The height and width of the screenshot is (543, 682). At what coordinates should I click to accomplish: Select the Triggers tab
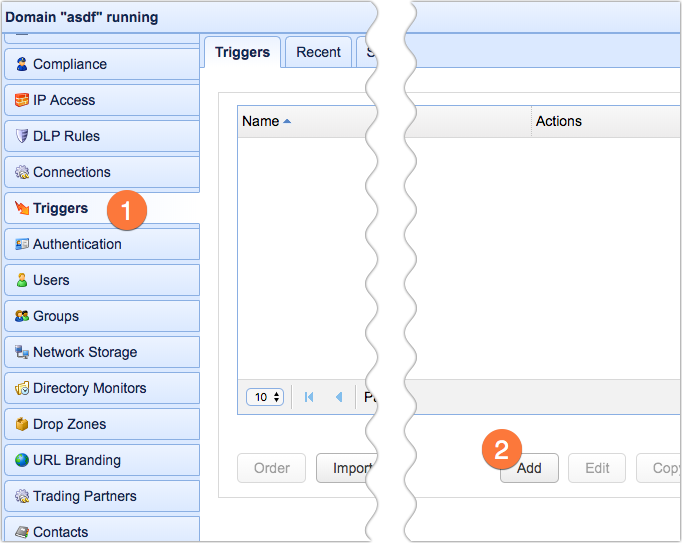click(242, 52)
